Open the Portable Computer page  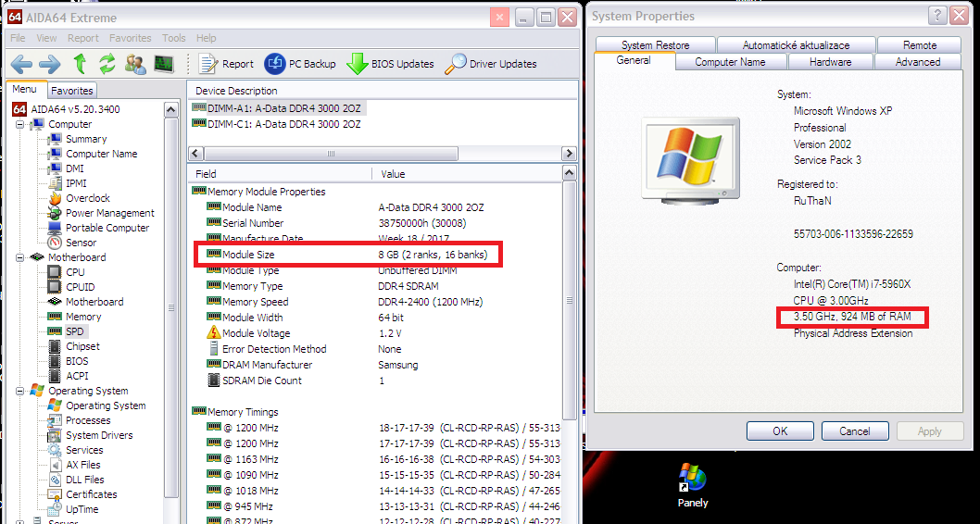pos(107,228)
